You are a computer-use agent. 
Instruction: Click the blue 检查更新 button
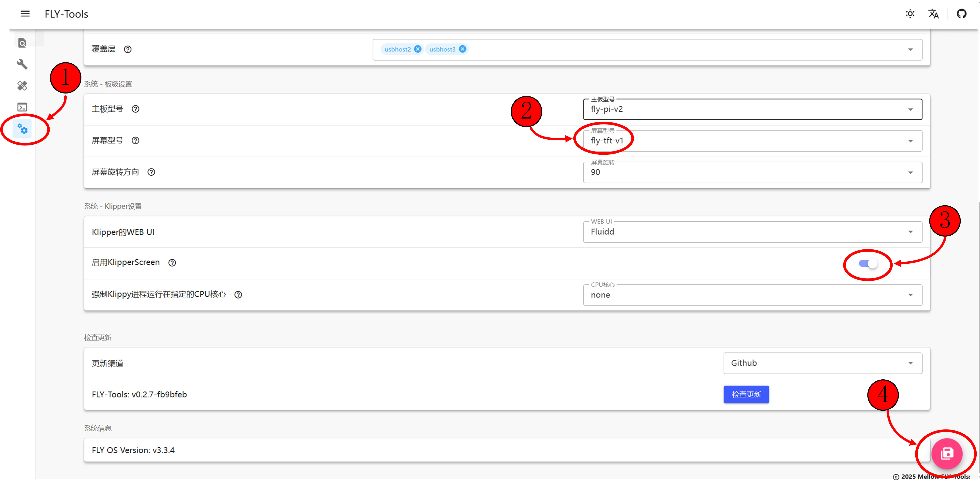tap(746, 395)
